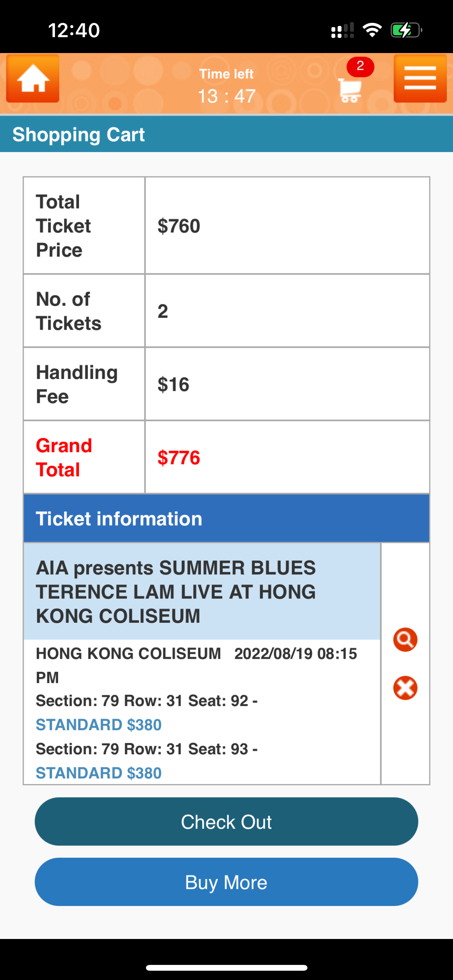Tap the red cart badge showing 2
453x980 pixels.
point(360,67)
